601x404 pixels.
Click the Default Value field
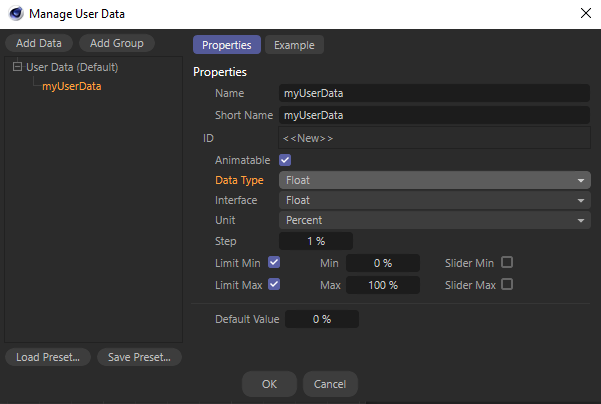tap(322, 319)
